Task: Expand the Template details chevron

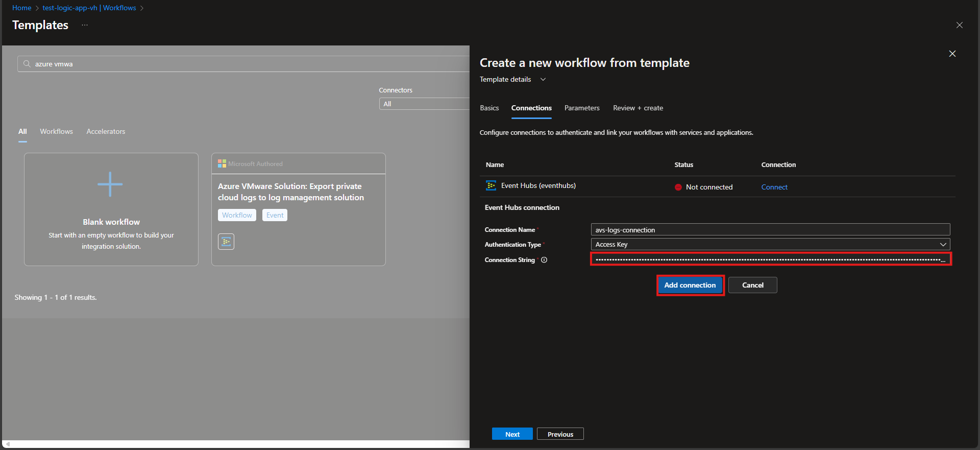Action: (x=543, y=80)
